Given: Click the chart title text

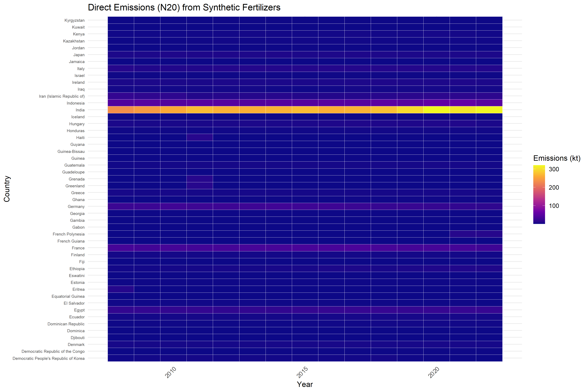Looking at the screenshot, I should click(x=184, y=8).
